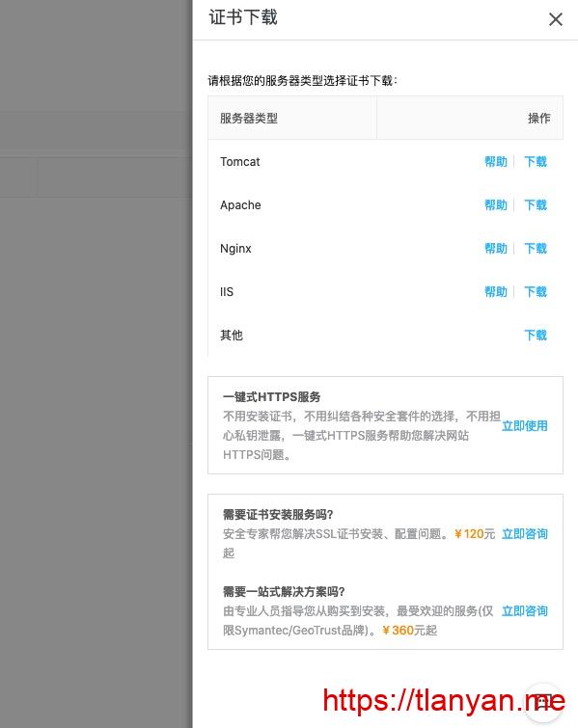Open 帮助 for Tomcat
This screenshot has width=578, height=728.
[496, 162]
